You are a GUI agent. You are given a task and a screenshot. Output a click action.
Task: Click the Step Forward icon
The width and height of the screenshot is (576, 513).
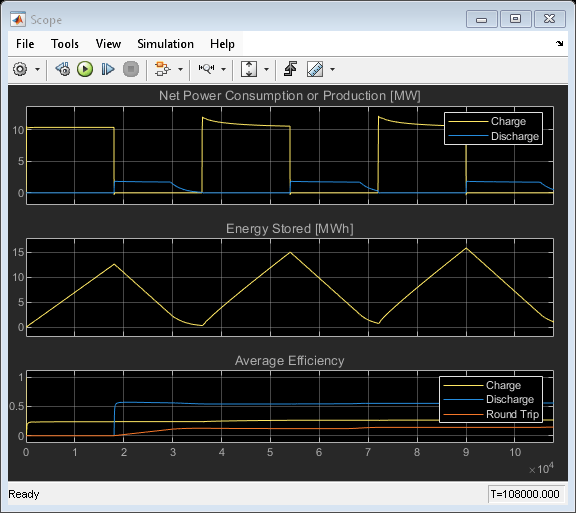tap(108, 69)
